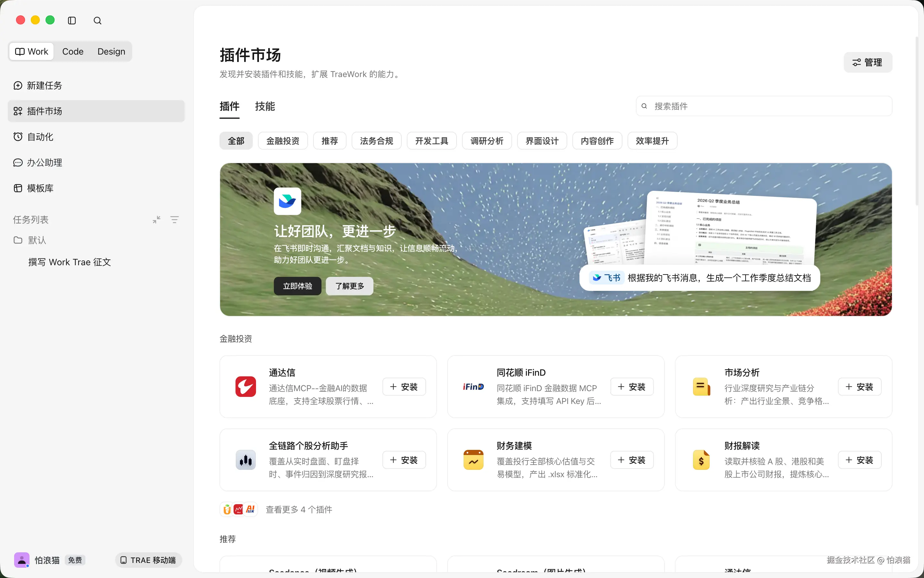This screenshot has height=578, width=924.
Task: Click the 立即体验 banner button
Action: (297, 286)
